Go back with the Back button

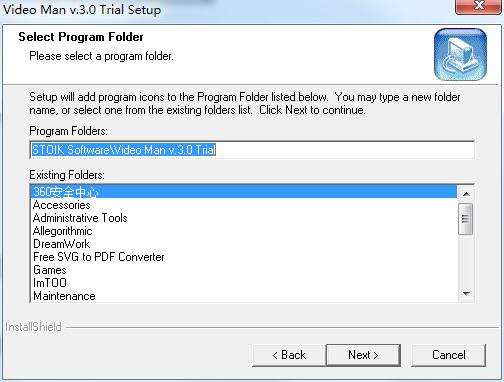pyautogui.click(x=289, y=355)
